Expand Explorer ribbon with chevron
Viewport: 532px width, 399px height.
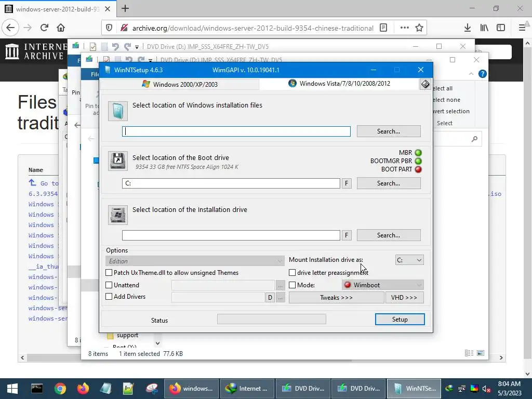[471, 74]
